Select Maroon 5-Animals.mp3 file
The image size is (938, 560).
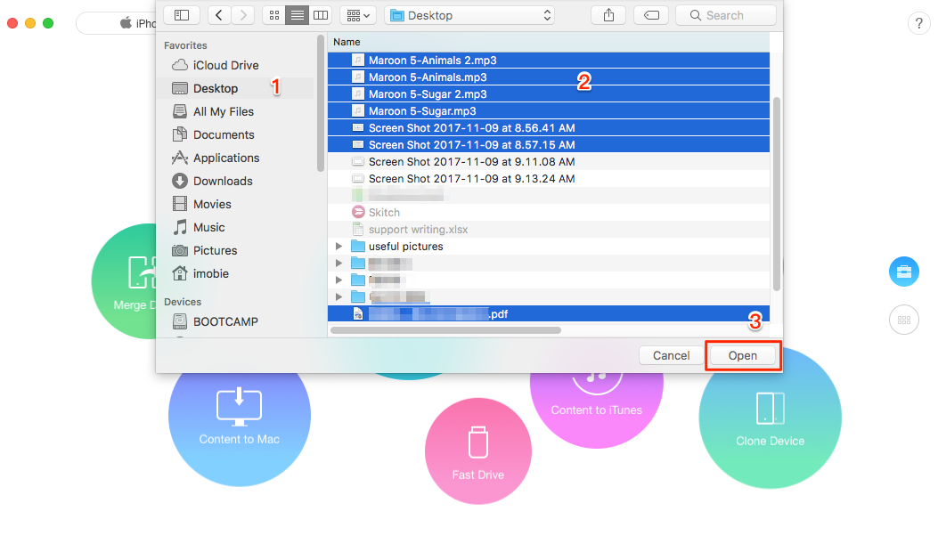click(x=549, y=77)
